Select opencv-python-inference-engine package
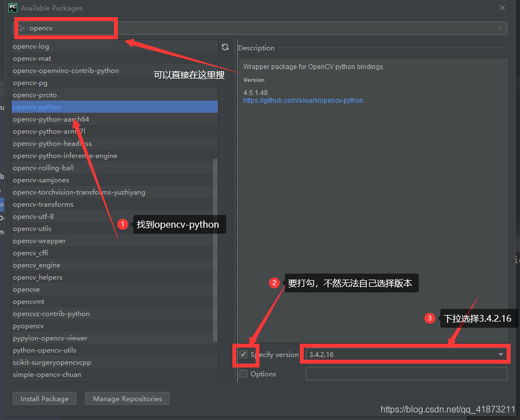 pos(115,156)
